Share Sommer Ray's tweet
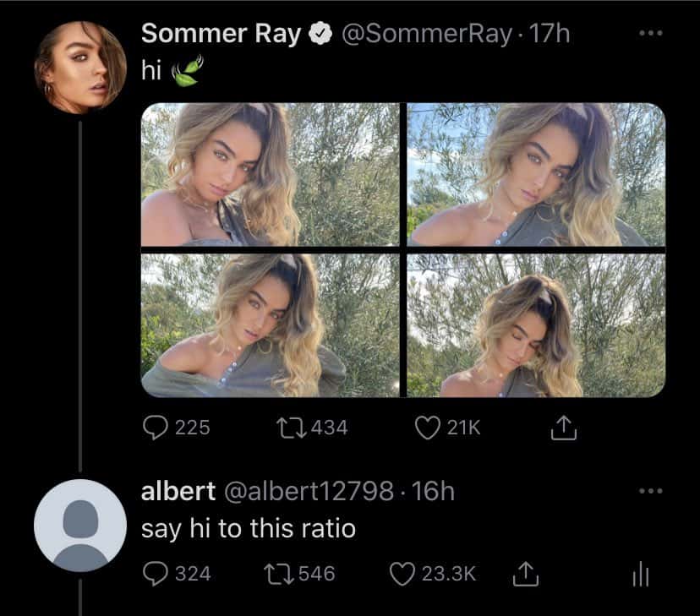This screenshot has height=616, width=700. 561,429
